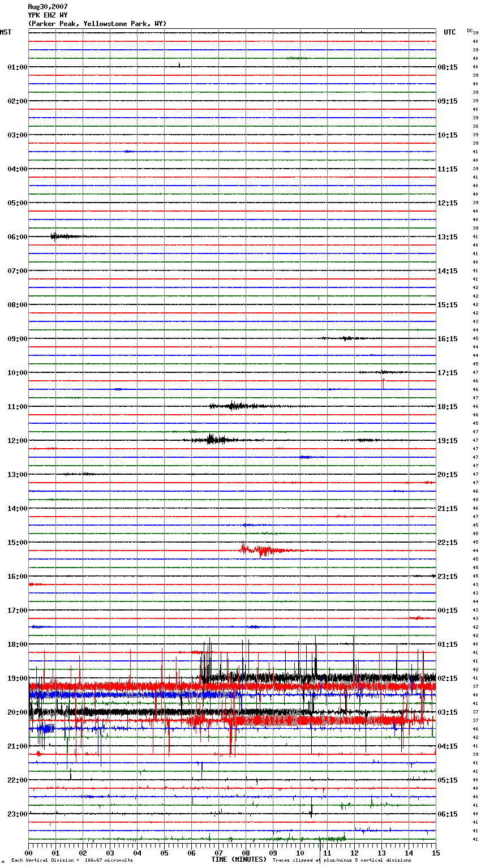Select the 06:00 MST time label
The image size is (481, 868).
[x=17, y=237]
